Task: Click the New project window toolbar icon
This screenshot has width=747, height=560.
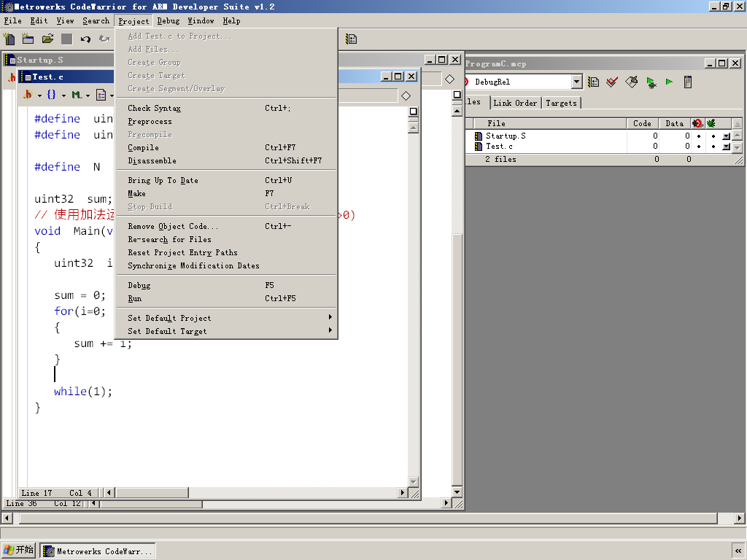Action: 28,39
